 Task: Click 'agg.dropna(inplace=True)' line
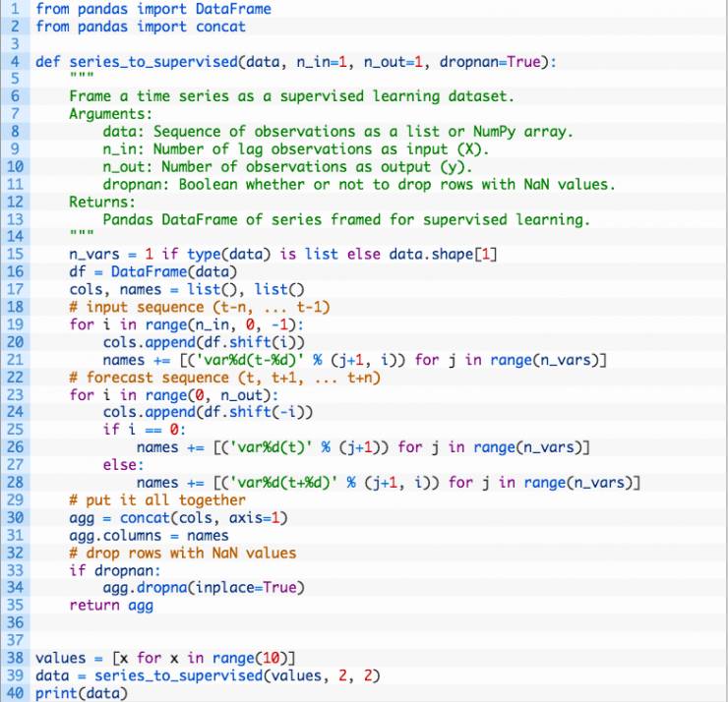[x=204, y=588]
